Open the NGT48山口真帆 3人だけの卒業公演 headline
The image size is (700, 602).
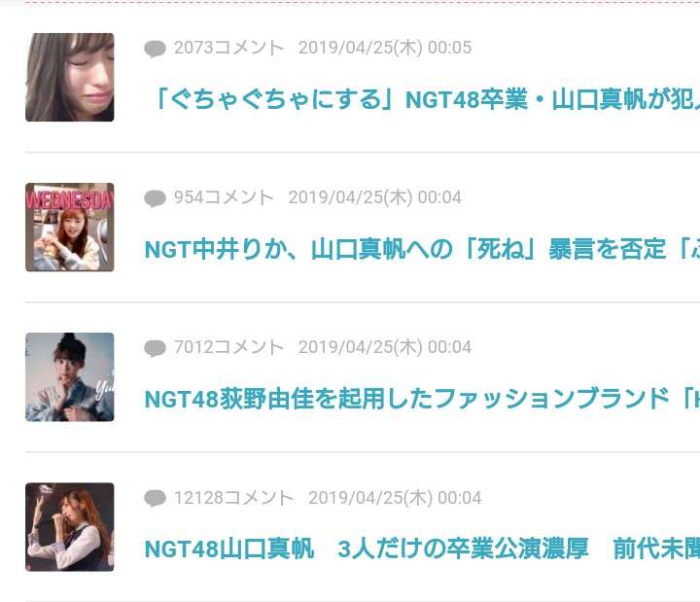coord(422,549)
